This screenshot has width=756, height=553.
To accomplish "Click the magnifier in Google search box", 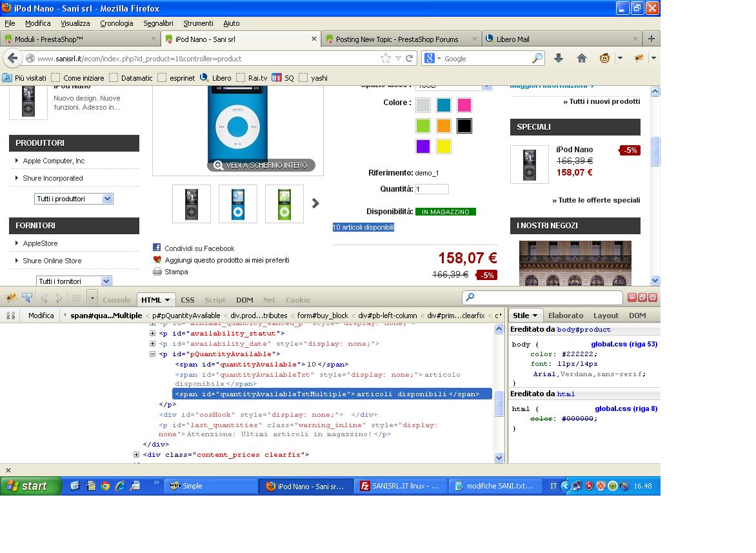I will (537, 58).
